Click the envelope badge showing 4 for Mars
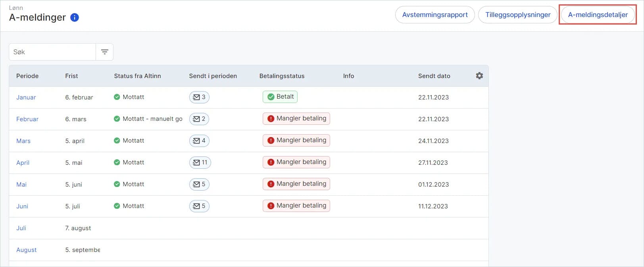644x267 pixels. pos(199,141)
